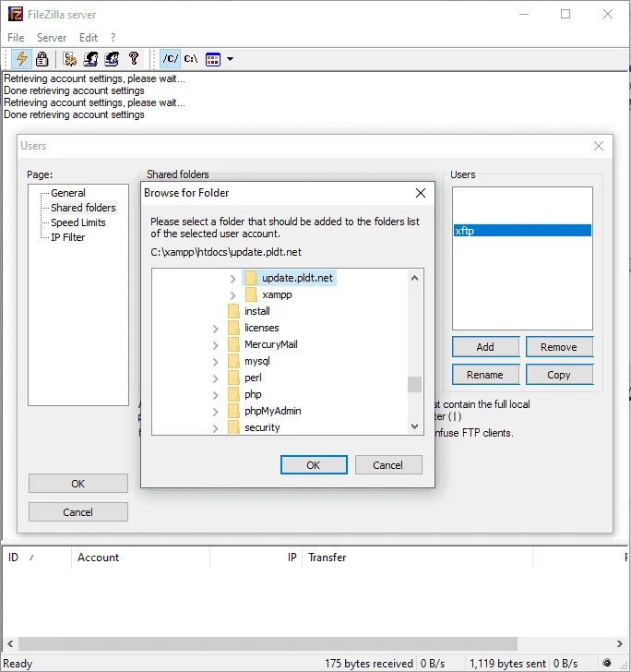Select the xftp user
This screenshot has height=672, width=631.
[x=522, y=231]
